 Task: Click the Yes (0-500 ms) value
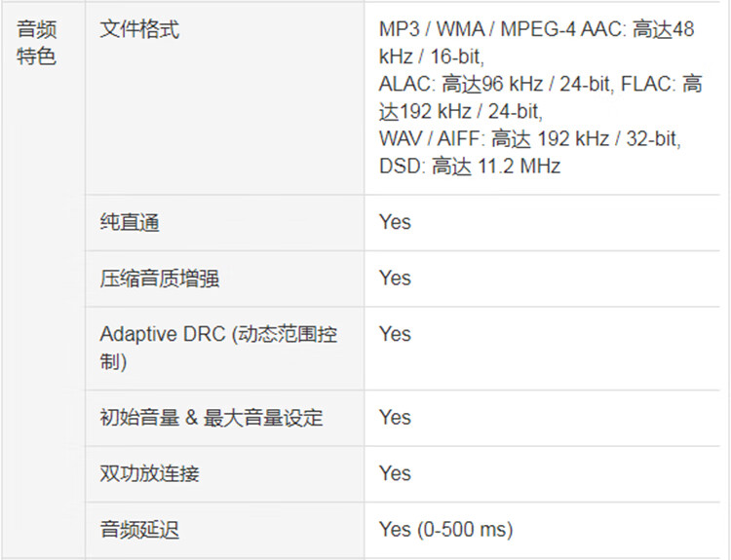coord(446,529)
